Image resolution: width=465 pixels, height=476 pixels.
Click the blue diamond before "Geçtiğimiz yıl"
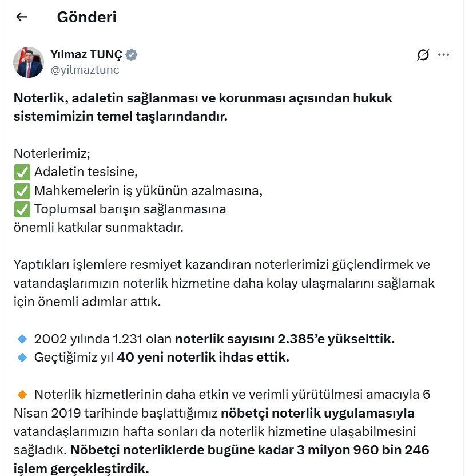point(21,356)
